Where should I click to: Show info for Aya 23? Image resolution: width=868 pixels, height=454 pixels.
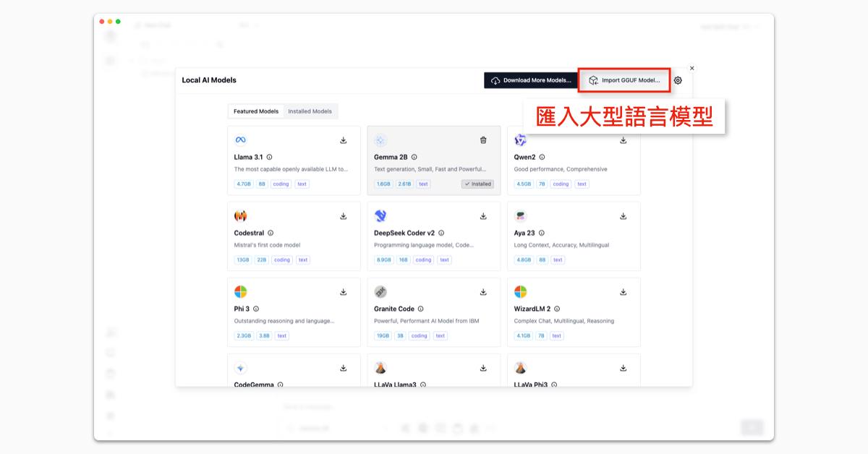pos(541,233)
